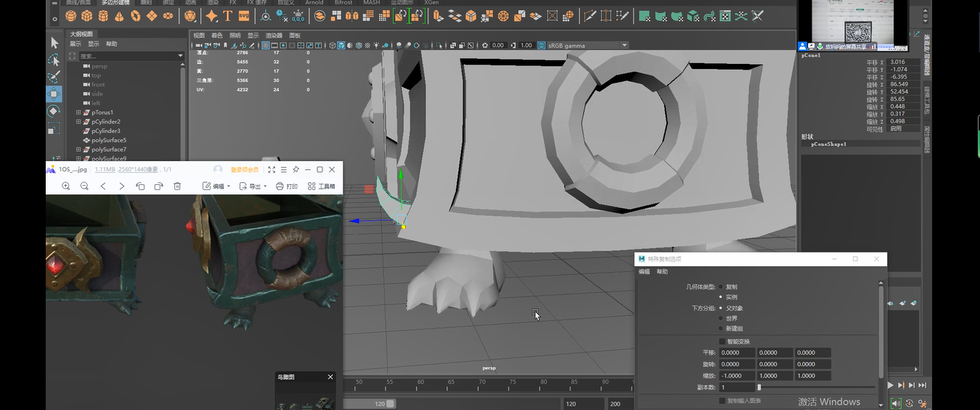This screenshot has height=410, width=980.
Task: Click the Print icon in image viewer
Action: (287, 186)
